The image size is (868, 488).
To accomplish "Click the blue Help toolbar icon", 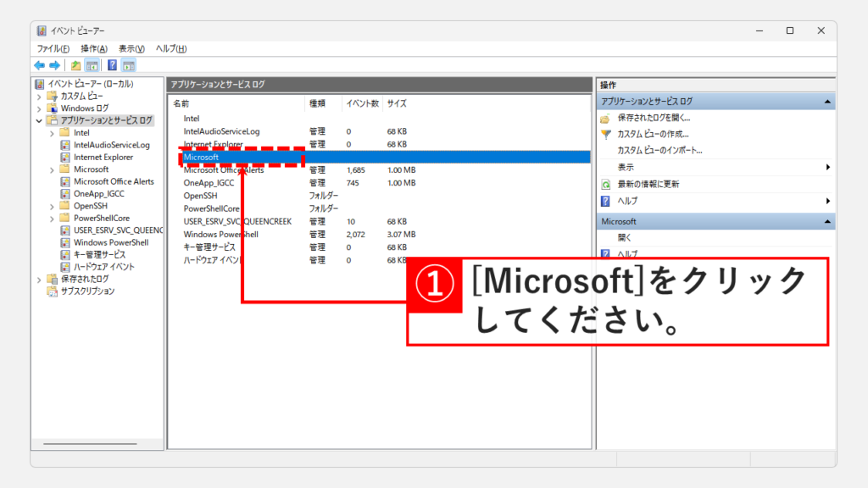I will (112, 65).
